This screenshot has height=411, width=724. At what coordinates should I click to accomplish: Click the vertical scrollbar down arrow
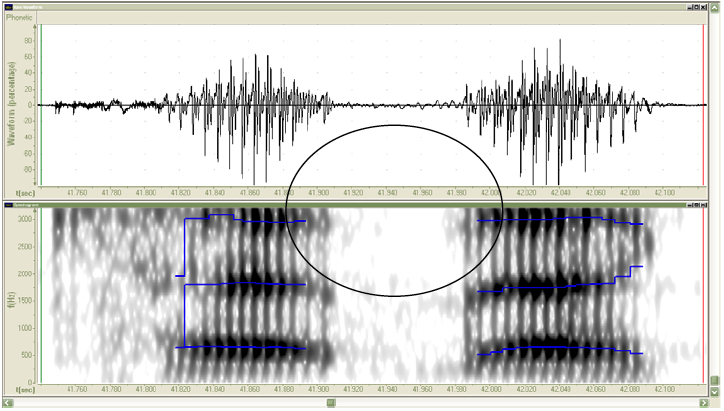pos(715,392)
